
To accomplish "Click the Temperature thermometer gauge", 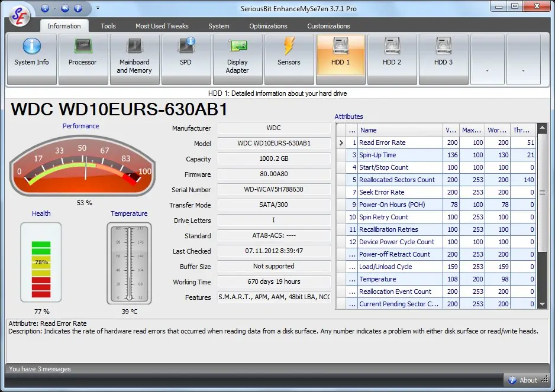I will (129, 263).
